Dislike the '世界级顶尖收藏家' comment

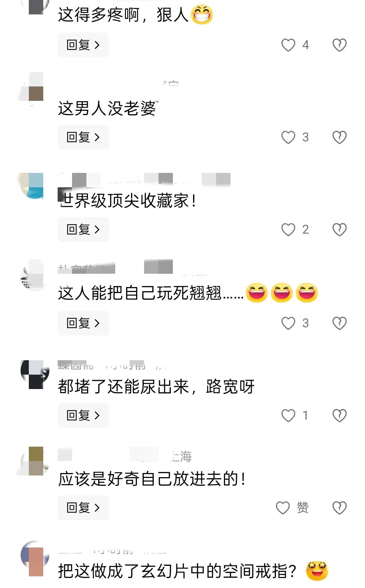pos(340,230)
